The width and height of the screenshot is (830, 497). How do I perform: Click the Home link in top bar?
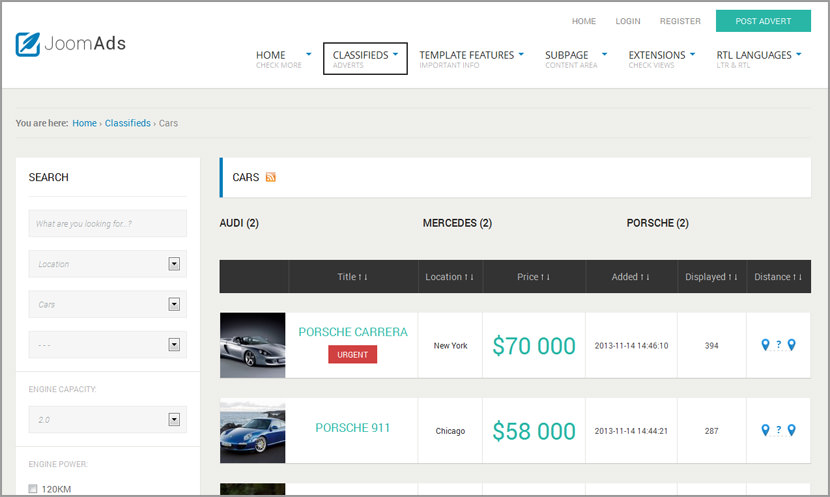coord(584,21)
